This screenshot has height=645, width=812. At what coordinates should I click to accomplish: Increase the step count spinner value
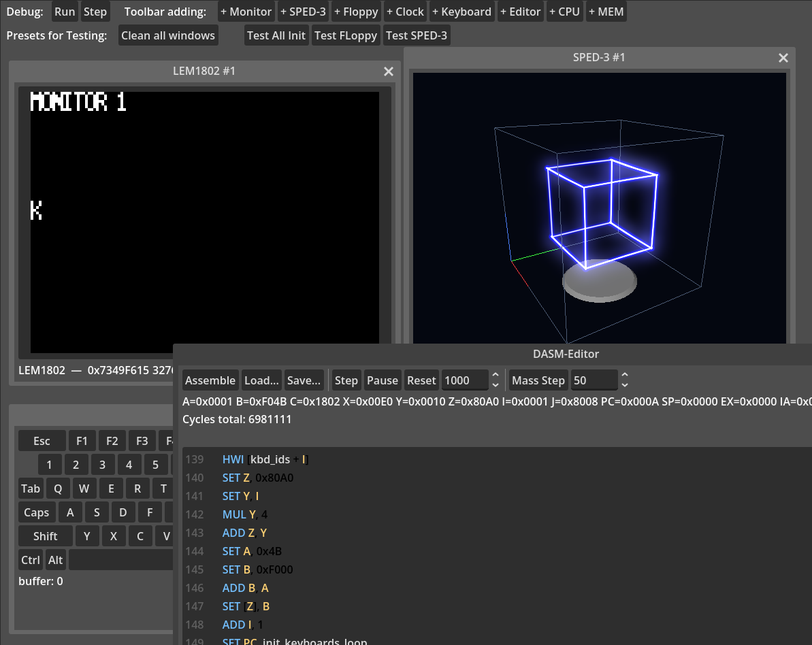point(496,376)
